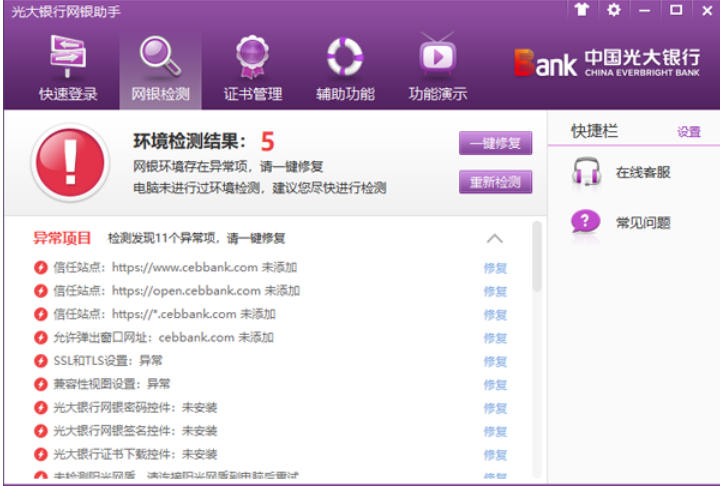The height and width of the screenshot is (486, 720).
Task: Open the 辅助功能 lifebuoy icon
Action: [345, 57]
